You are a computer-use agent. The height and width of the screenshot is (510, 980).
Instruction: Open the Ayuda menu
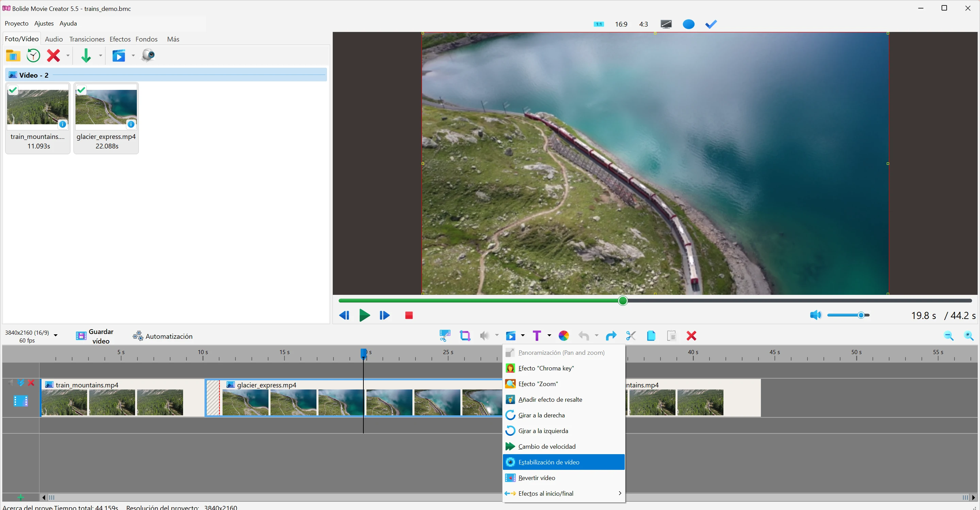[68, 23]
